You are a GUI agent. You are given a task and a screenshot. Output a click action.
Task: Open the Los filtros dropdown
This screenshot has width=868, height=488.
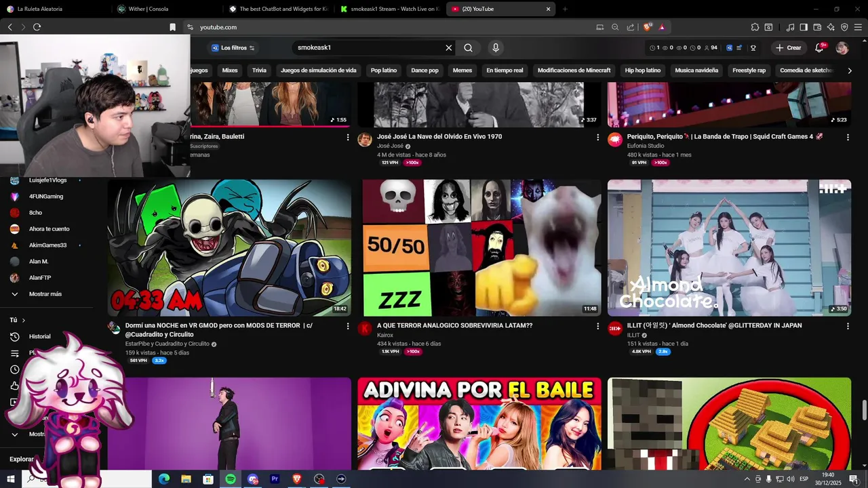(233, 47)
